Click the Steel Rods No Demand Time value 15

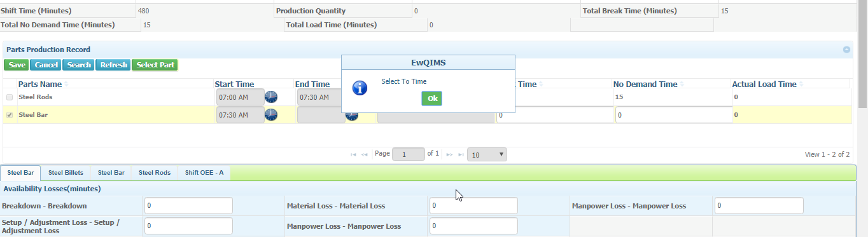tap(619, 97)
